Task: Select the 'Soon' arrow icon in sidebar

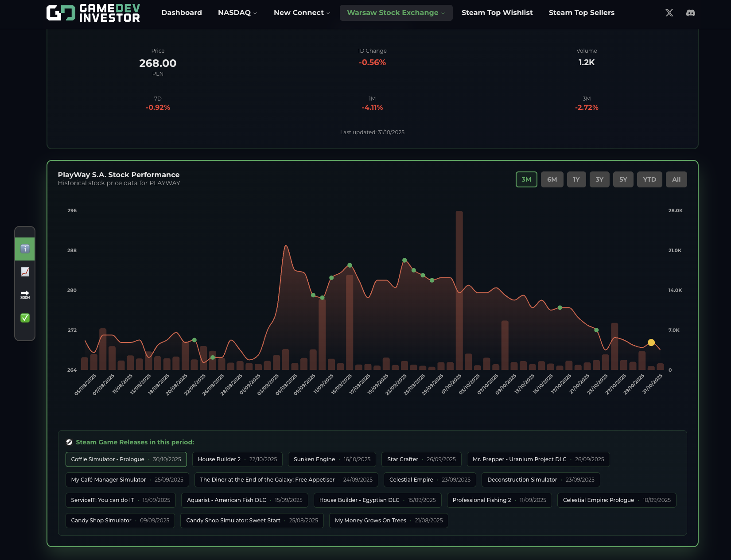Action: click(x=25, y=295)
